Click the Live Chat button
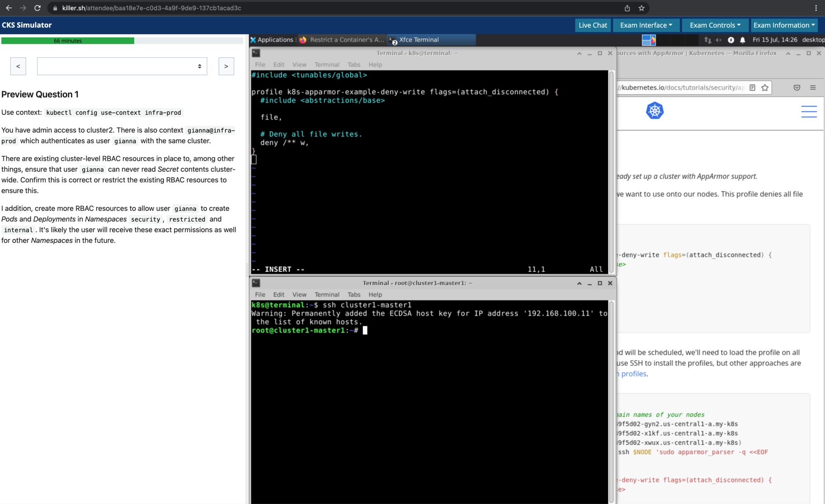 (593, 25)
